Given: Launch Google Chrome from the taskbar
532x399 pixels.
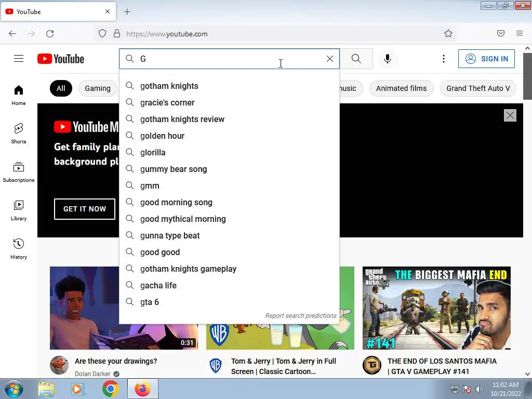Looking at the screenshot, I should (111, 389).
